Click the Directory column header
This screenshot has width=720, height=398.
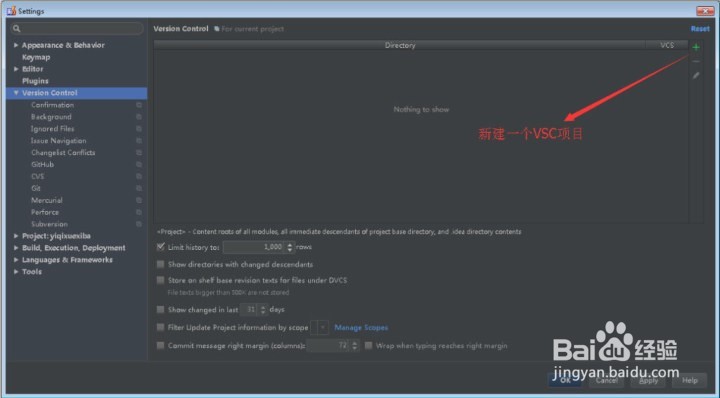(x=399, y=45)
